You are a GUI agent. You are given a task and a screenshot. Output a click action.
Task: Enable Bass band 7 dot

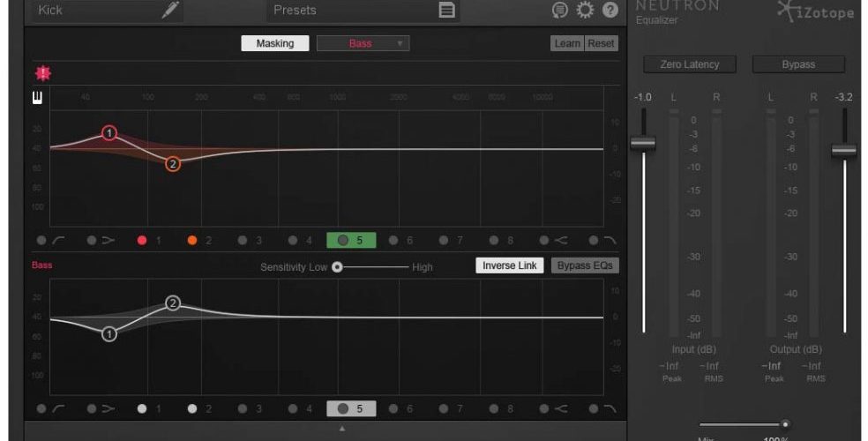click(444, 409)
